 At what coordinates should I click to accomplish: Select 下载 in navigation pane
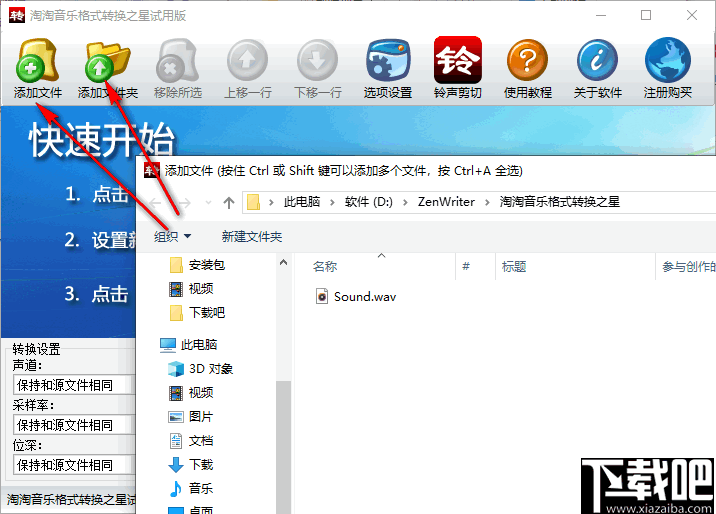tap(191, 465)
